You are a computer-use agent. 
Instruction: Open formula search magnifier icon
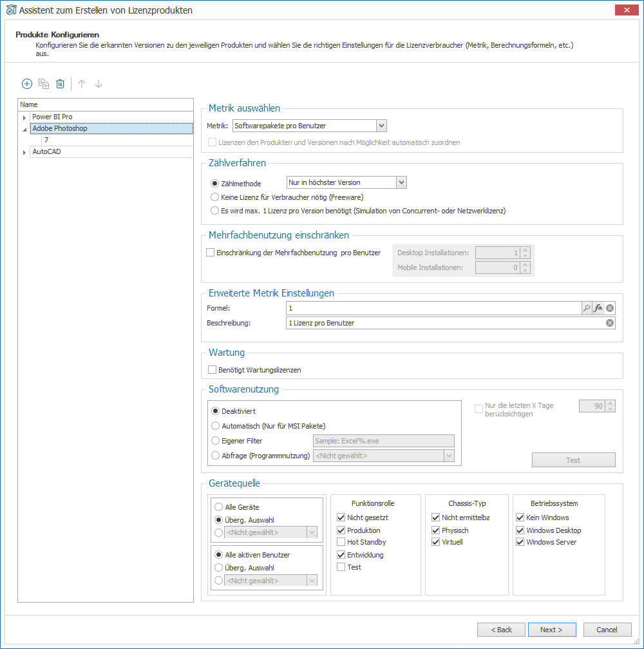click(587, 308)
